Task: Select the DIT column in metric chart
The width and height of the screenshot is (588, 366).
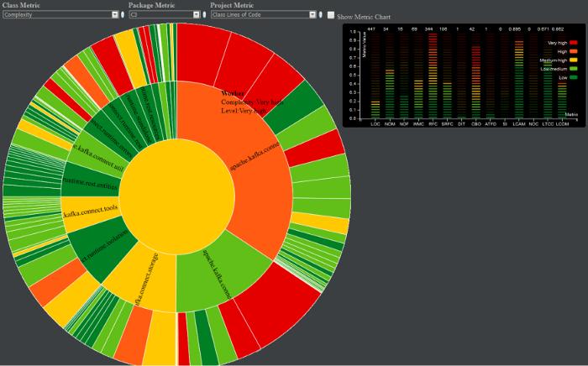Action: pyautogui.click(x=462, y=76)
